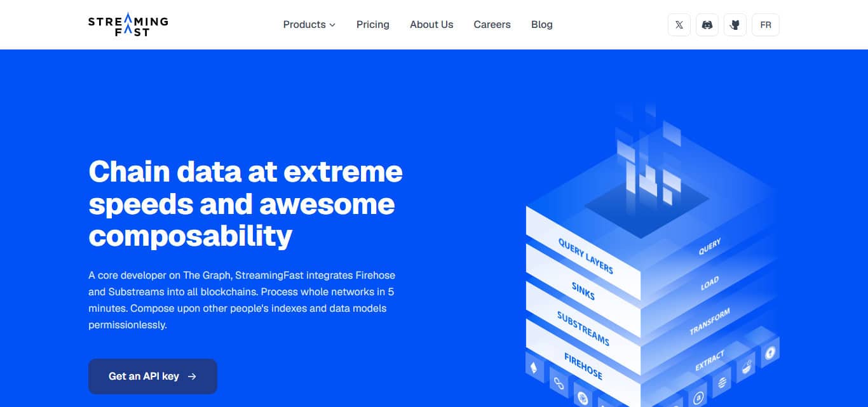Open the Discord community icon
Screen dimensions: 868x407
[707, 25]
